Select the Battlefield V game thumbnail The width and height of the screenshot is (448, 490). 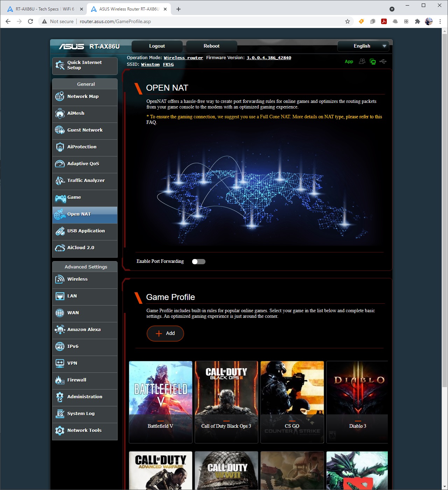click(161, 401)
